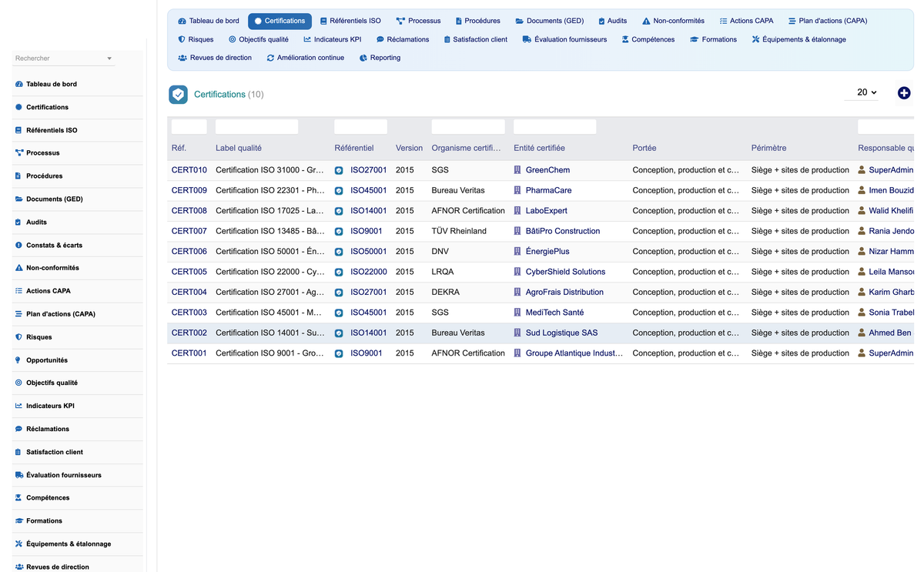Open the Compétences top tab
924x572 pixels.
pos(648,39)
